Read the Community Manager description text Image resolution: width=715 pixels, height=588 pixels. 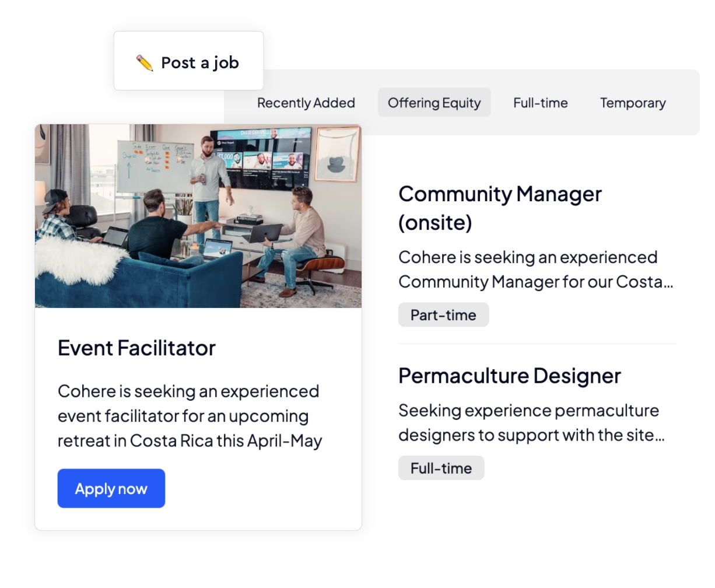coord(536,269)
